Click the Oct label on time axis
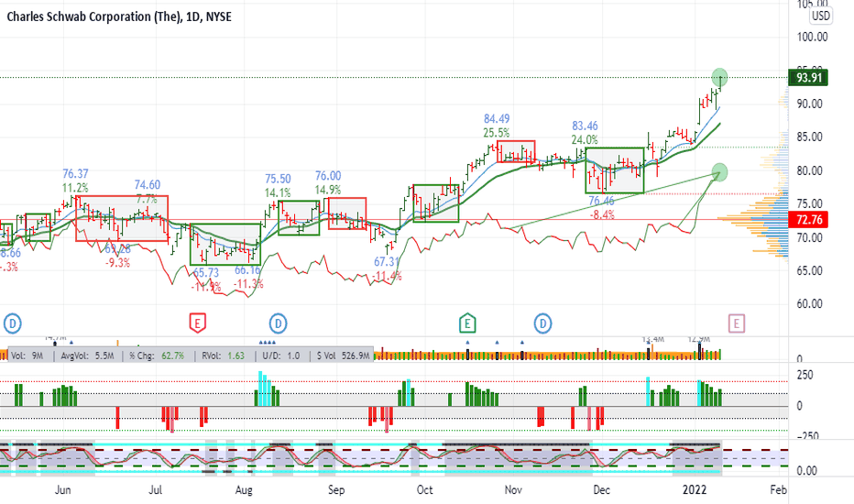Viewport: 854px width, 504px height. (424, 490)
